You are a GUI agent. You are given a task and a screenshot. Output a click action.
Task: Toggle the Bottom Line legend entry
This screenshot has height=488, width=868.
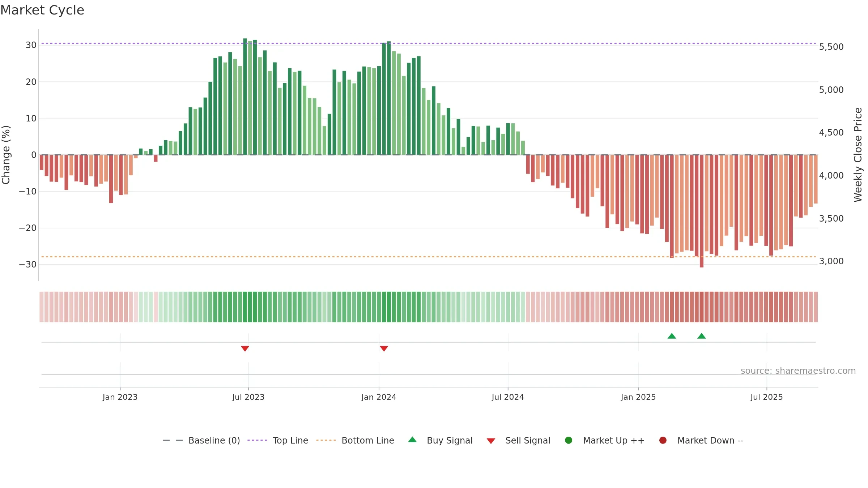pyautogui.click(x=355, y=440)
